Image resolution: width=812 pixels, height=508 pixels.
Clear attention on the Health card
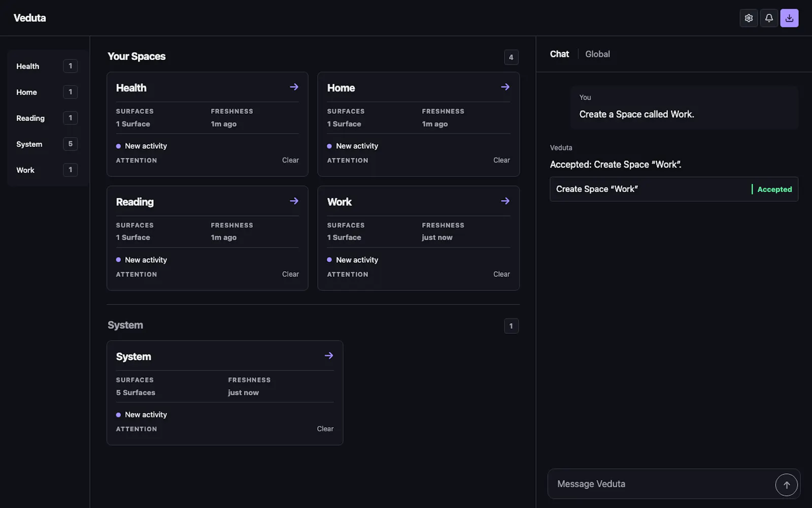click(290, 160)
